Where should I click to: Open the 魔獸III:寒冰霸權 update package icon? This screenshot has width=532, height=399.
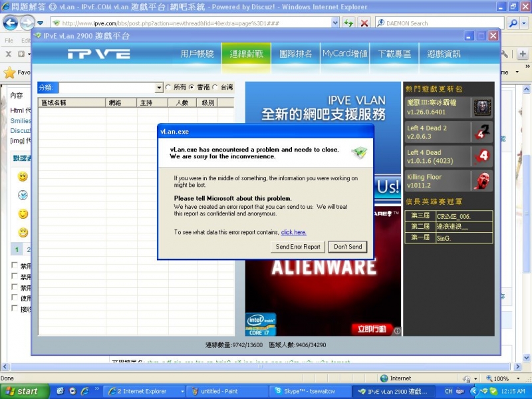(482, 106)
